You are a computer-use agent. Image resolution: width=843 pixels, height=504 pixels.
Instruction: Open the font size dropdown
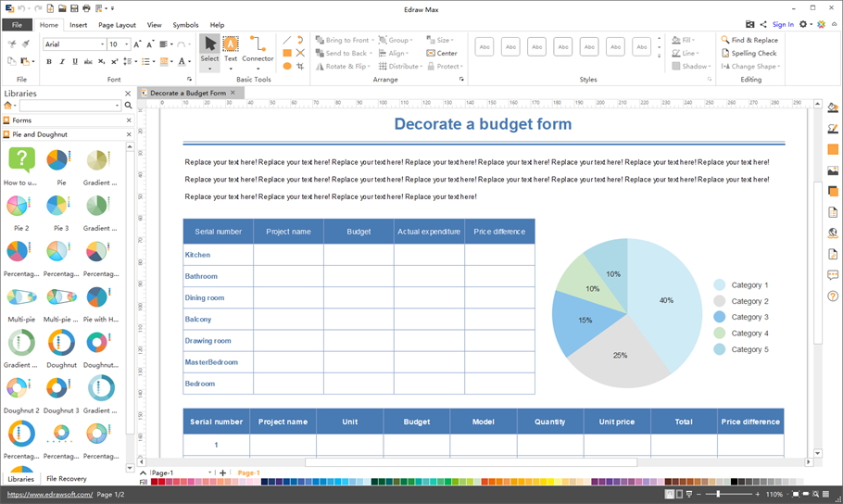[x=125, y=44]
